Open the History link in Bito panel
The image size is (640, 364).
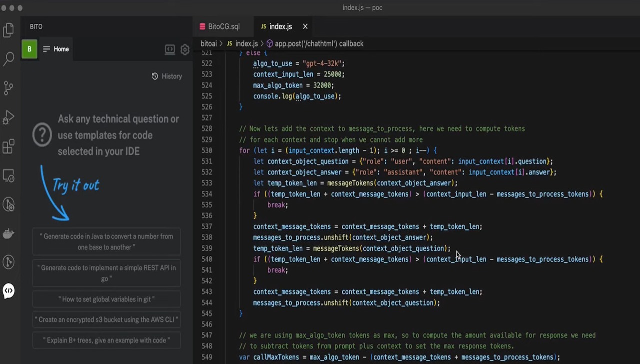point(171,76)
